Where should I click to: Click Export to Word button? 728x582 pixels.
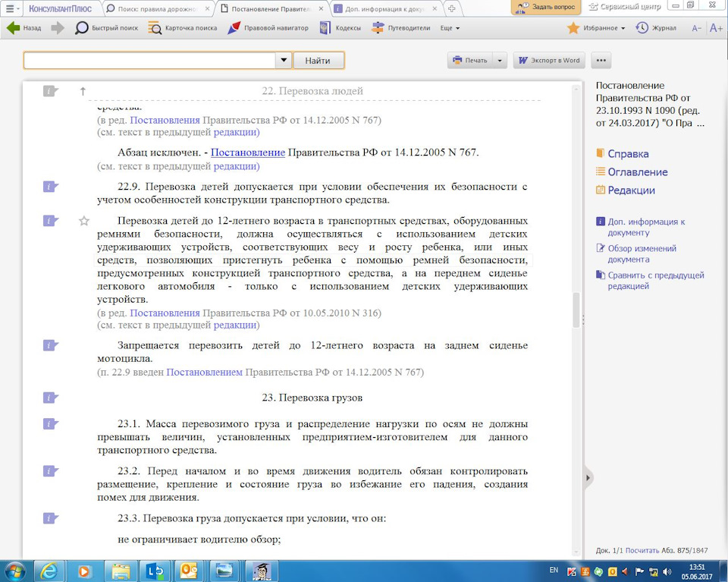coord(549,61)
